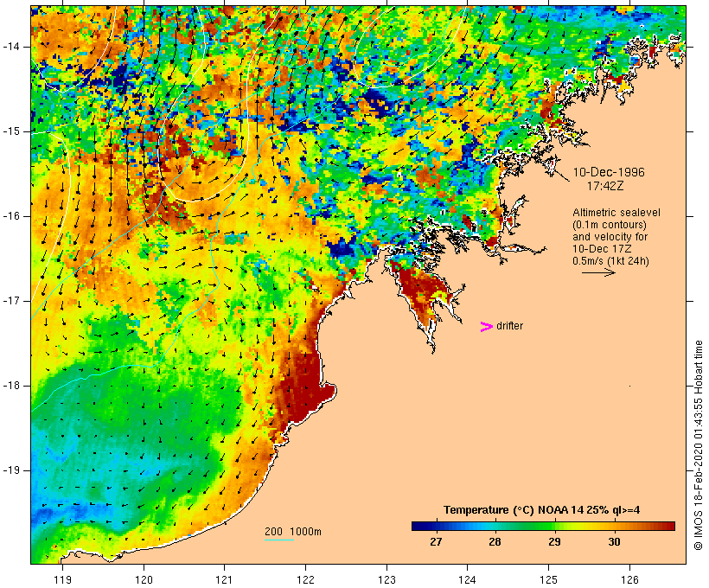Click the latitude axis label '-19'

point(11,470)
